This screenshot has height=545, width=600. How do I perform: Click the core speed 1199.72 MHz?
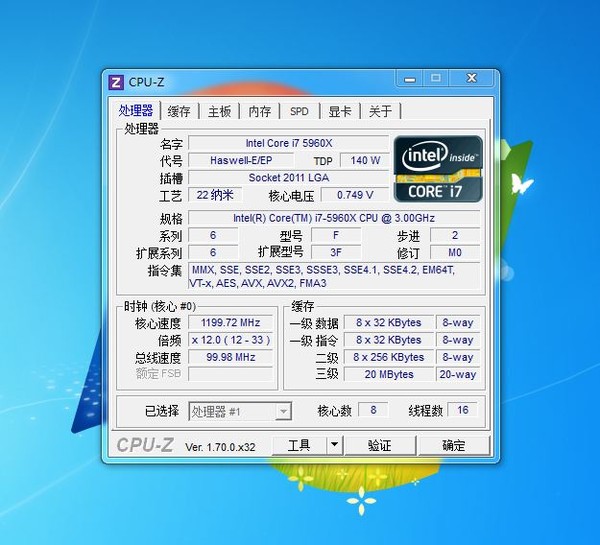point(231,323)
